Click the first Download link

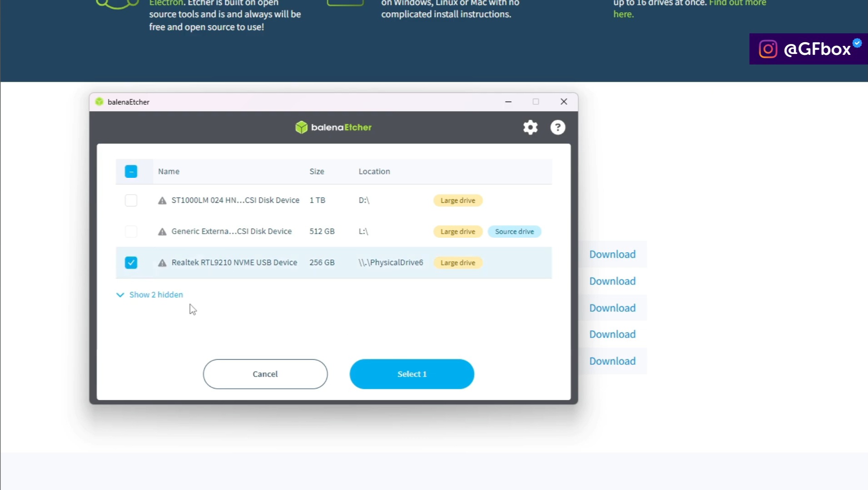pos(612,255)
